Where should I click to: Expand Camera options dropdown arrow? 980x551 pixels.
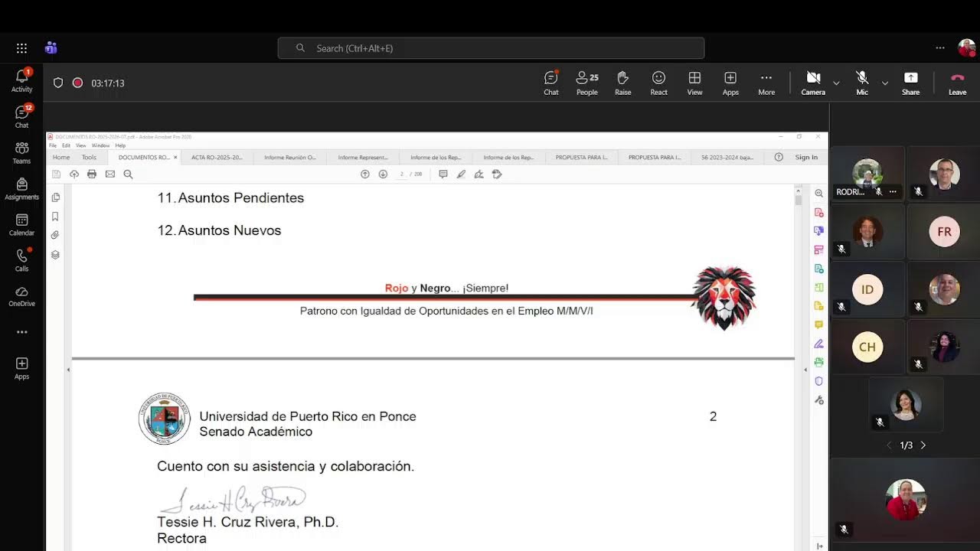[836, 83]
